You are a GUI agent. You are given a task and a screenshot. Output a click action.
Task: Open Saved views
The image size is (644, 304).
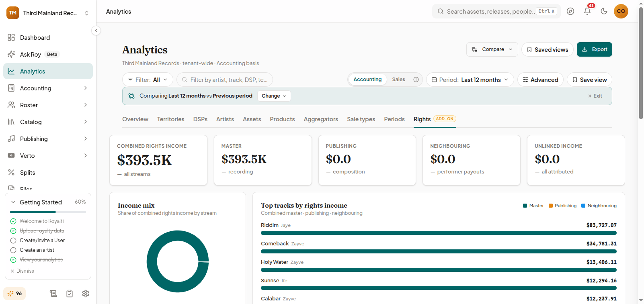547,49
